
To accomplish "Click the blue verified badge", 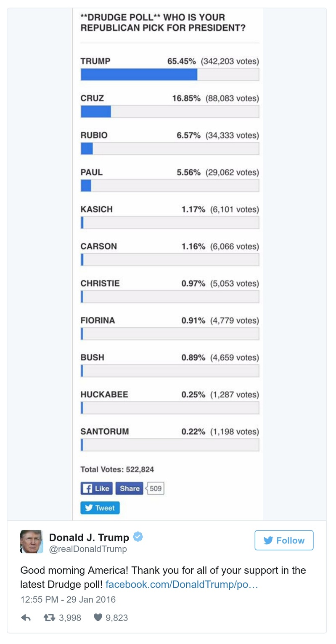I will point(138,537).
